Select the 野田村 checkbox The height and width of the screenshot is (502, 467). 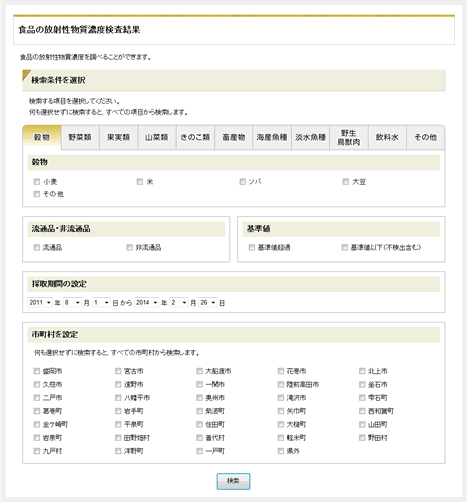[x=362, y=438]
